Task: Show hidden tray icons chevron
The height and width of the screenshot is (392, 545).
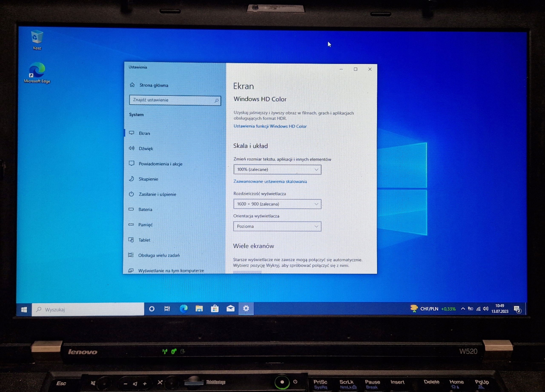Action: (x=463, y=309)
